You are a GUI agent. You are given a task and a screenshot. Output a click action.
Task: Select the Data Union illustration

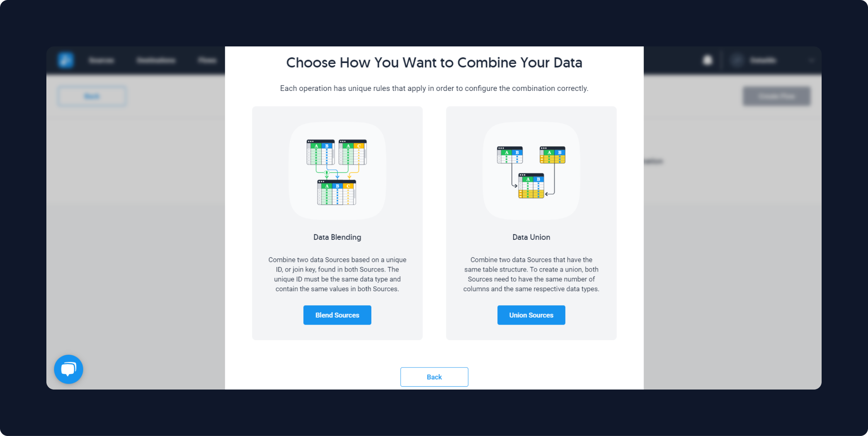pyautogui.click(x=531, y=171)
